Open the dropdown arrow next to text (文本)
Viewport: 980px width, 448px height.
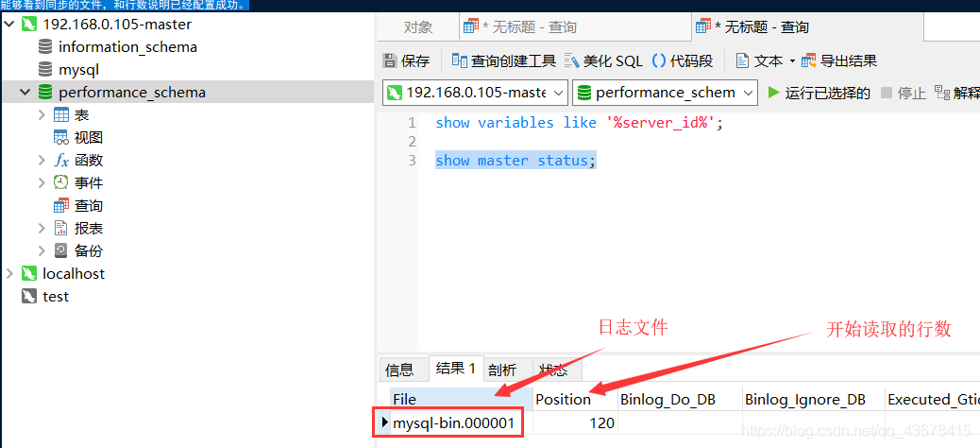792,61
